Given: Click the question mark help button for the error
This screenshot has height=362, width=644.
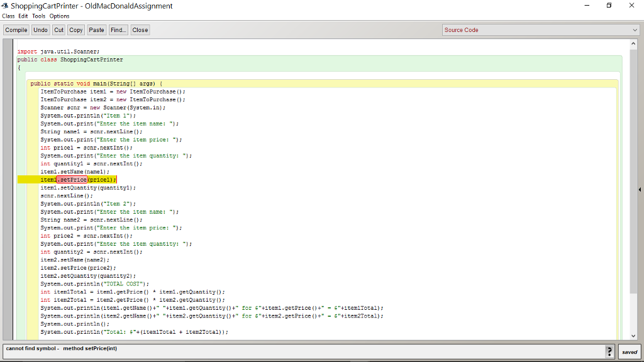Looking at the screenshot, I should pos(609,352).
